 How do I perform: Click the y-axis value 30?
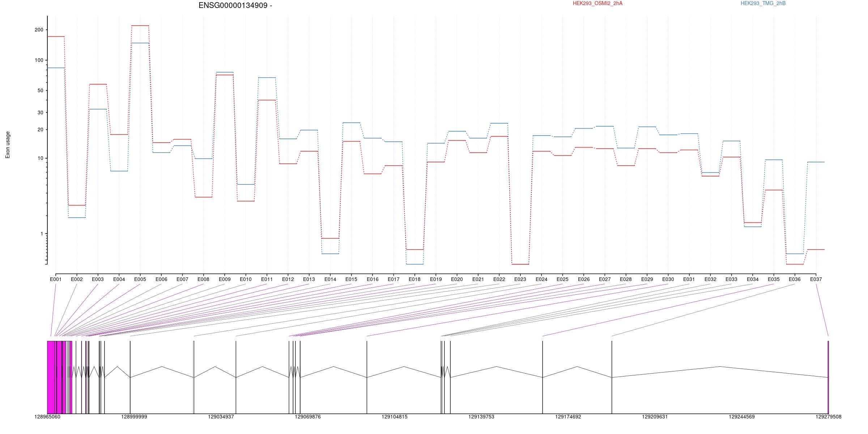[x=40, y=112]
